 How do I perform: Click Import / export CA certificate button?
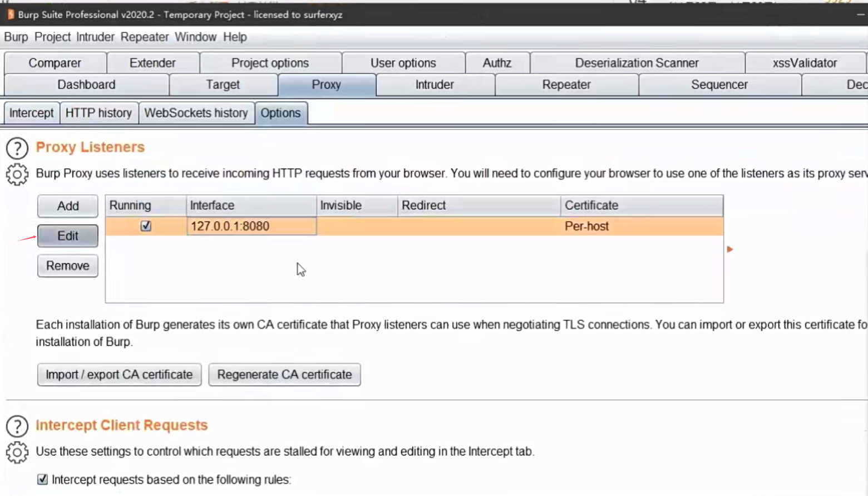pyautogui.click(x=119, y=375)
